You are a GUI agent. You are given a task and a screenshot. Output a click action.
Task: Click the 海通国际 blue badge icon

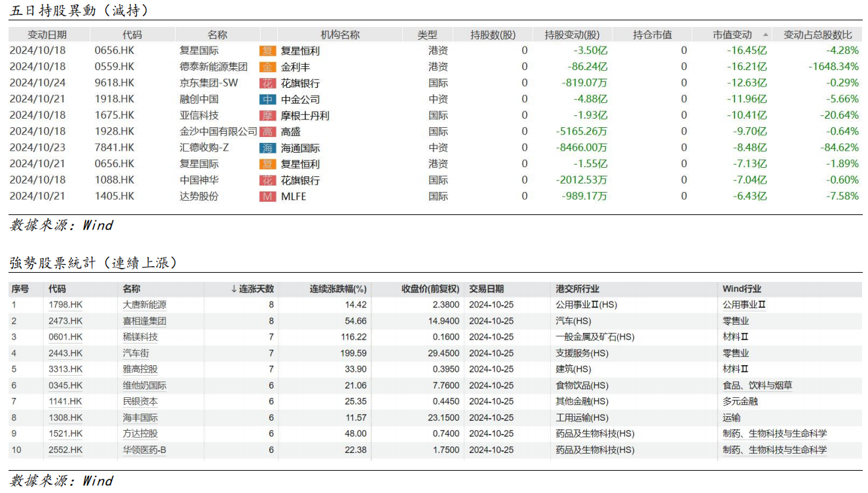[x=267, y=148]
